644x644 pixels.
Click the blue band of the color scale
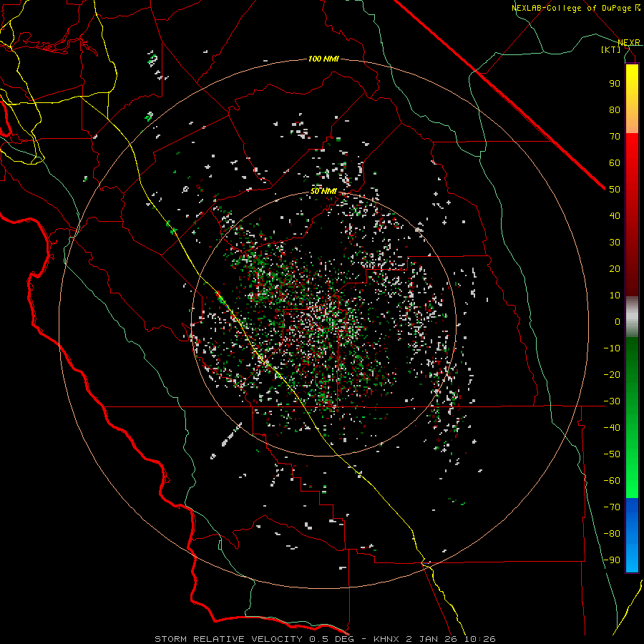[632, 535]
